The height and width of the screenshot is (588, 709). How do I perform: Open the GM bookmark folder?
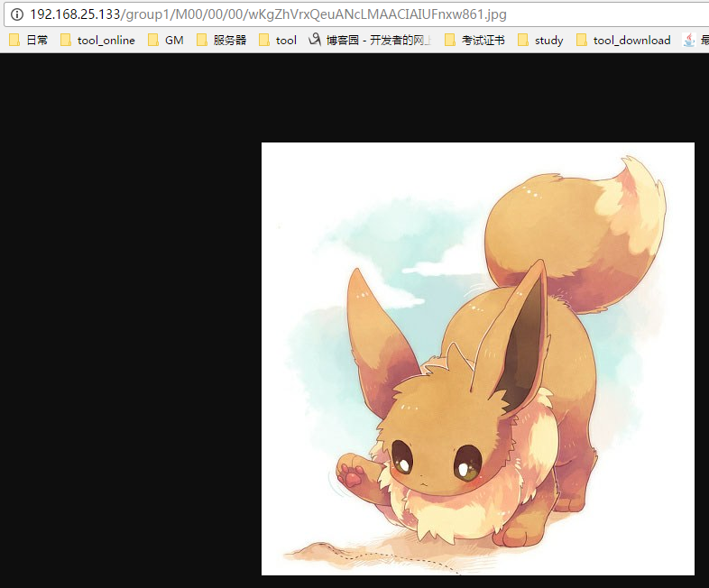166,41
